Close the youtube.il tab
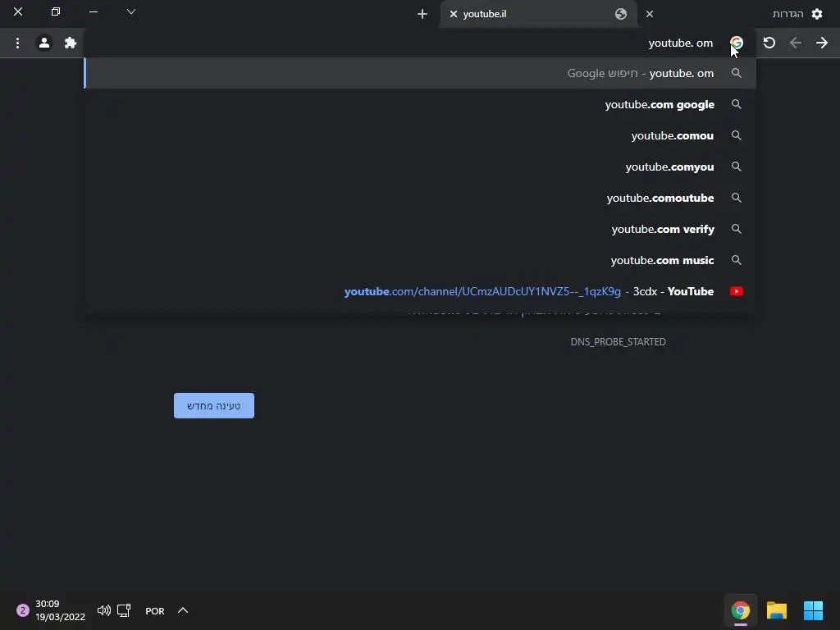Image resolution: width=840 pixels, height=630 pixels. [x=453, y=14]
